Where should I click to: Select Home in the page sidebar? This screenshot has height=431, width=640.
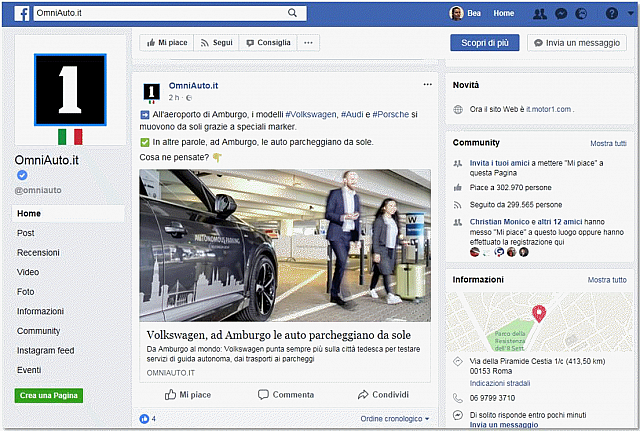point(68,213)
